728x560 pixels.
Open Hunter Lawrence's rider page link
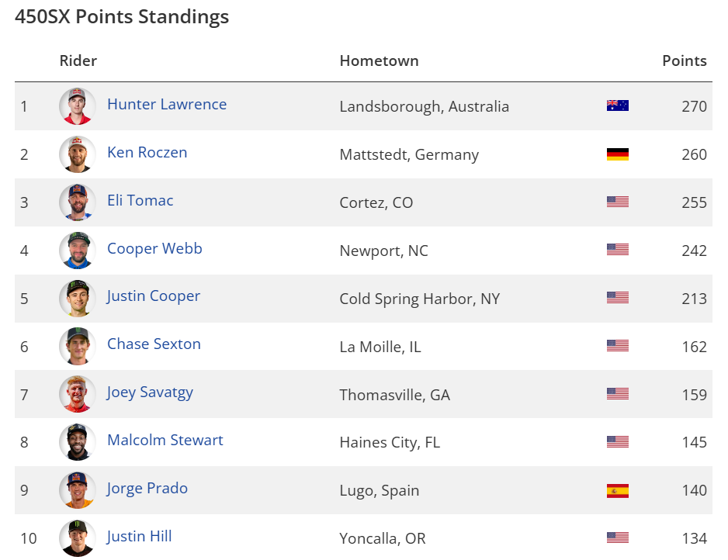tap(167, 105)
